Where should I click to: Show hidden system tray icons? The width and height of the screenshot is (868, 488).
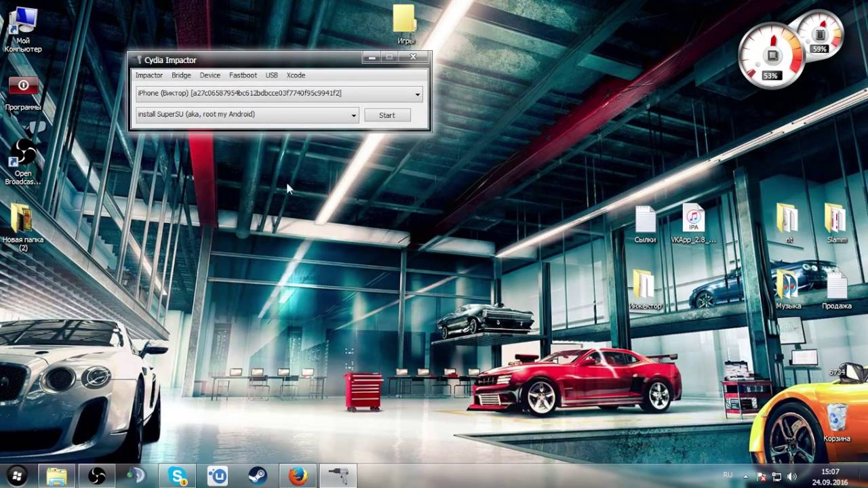pyautogui.click(x=746, y=476)
